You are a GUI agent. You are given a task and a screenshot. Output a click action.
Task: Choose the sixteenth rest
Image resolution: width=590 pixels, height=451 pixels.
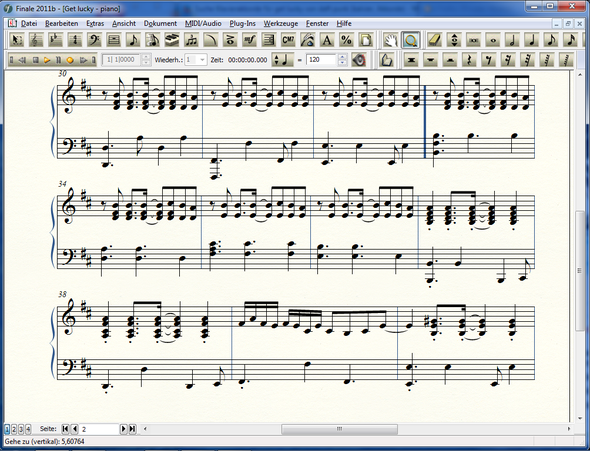[x=508, y=60]
